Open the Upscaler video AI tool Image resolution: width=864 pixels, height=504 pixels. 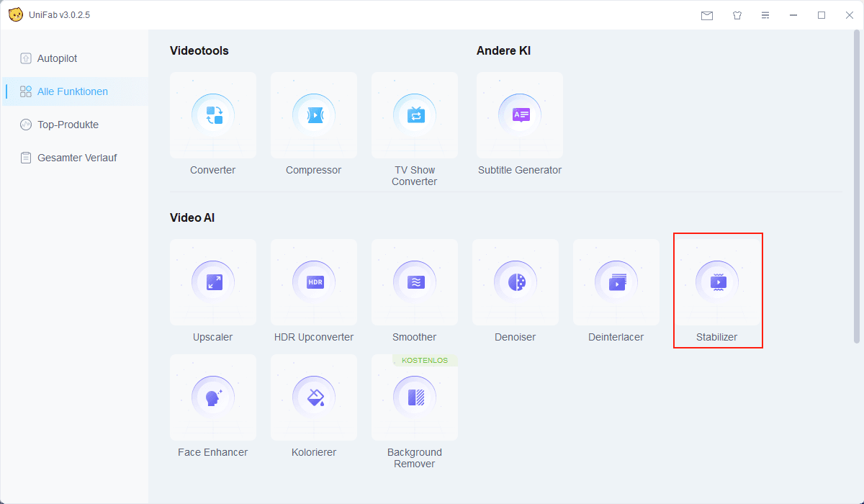point(213,282)
